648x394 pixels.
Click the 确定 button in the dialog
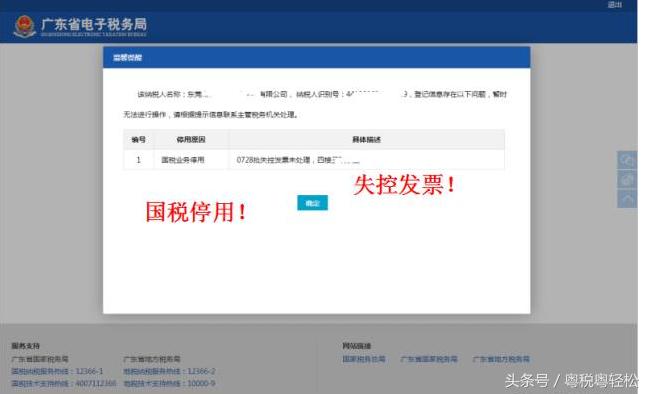(312, 203)
